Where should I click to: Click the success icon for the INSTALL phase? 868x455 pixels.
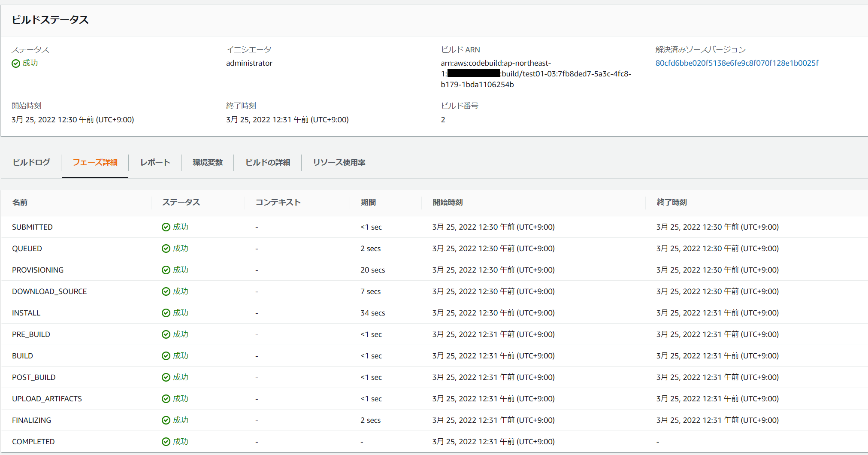(x=166, y=312)
